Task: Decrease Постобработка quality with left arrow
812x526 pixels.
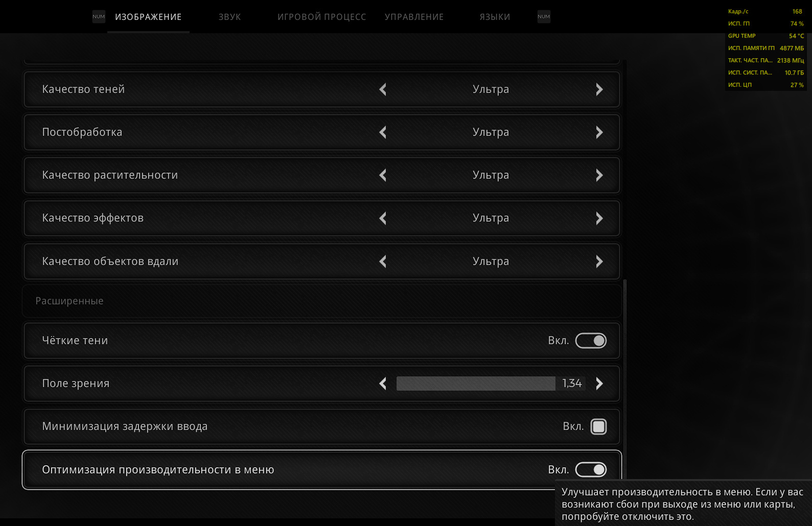Action: (x=383, y=132)
